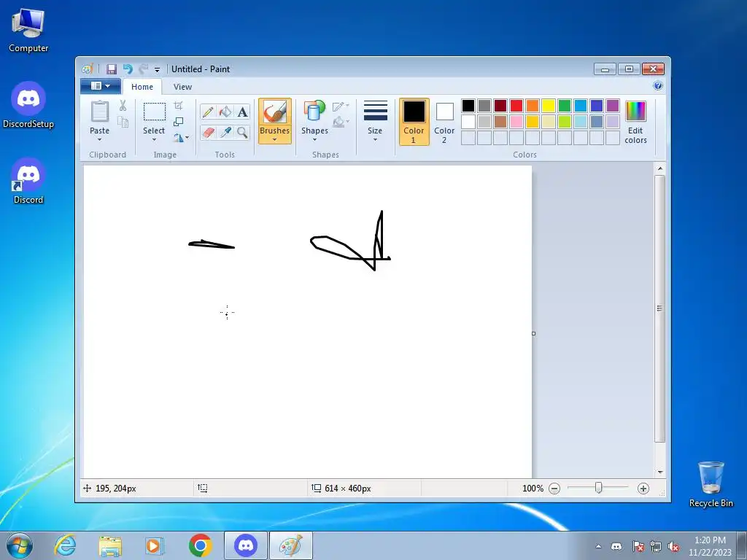Open the shape Fill dropdown

click(x=341, y=122)
